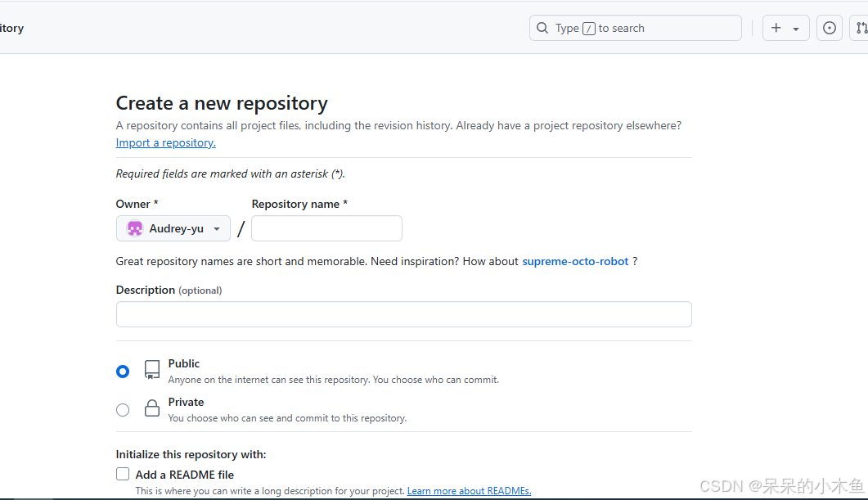Follow the Import a repository link
Image resolution: width=868 pixels, height=500 pixels.
165,142
